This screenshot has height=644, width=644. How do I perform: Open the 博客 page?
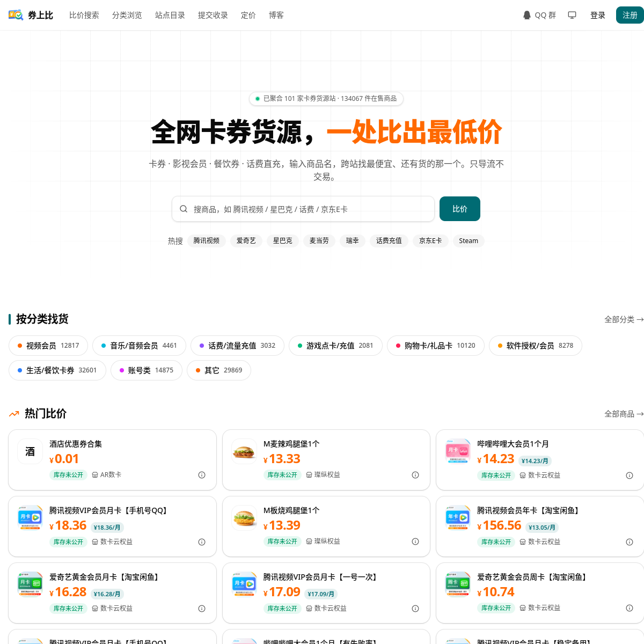(276, 15)
